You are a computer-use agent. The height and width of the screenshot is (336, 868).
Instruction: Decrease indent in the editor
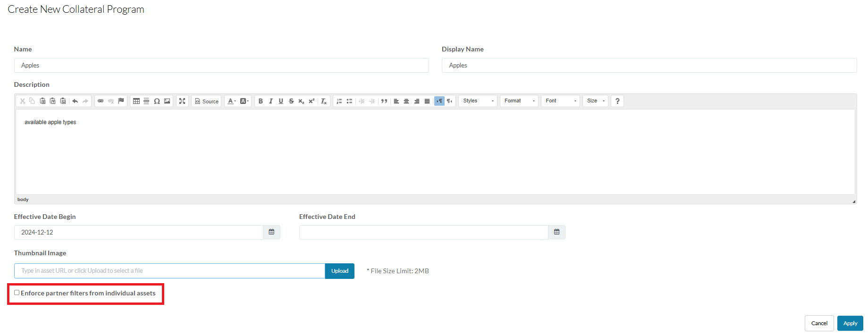coord(362,101)
